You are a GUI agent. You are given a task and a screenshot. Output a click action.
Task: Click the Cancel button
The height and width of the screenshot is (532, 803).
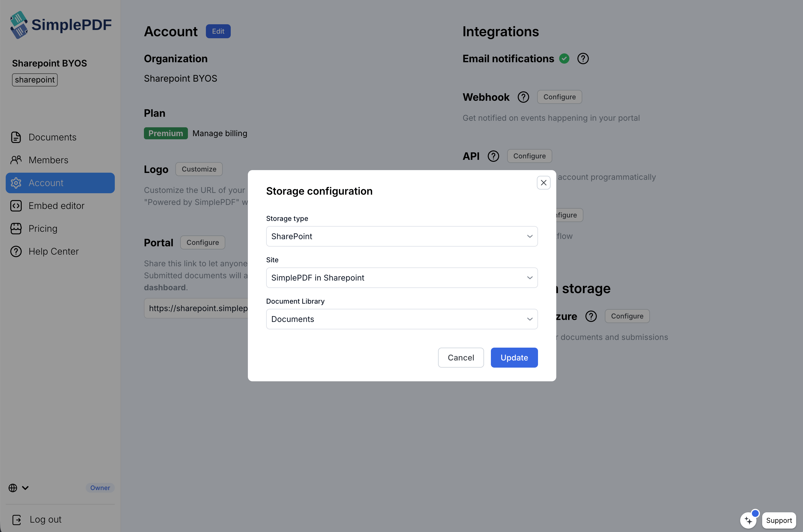(461, 357)
